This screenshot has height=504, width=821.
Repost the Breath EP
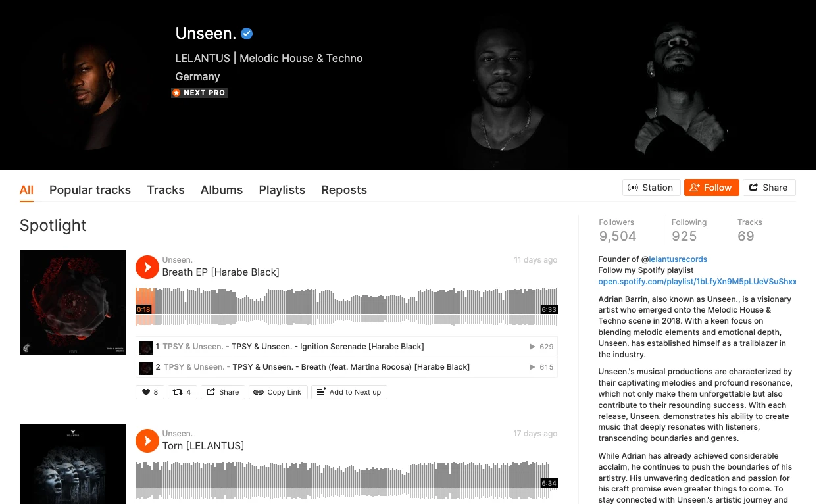(x=182, y=392)
